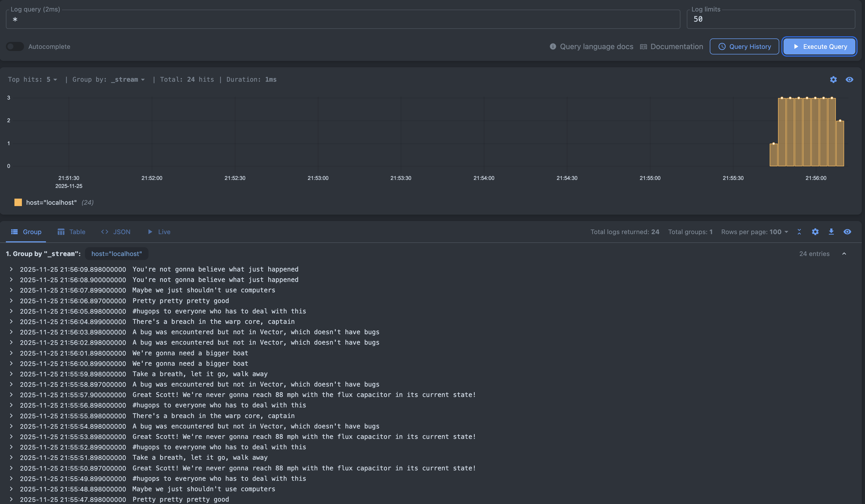Toggle the Autocomplete switch
Screen dimensions: 865x504
pos(15,46)
